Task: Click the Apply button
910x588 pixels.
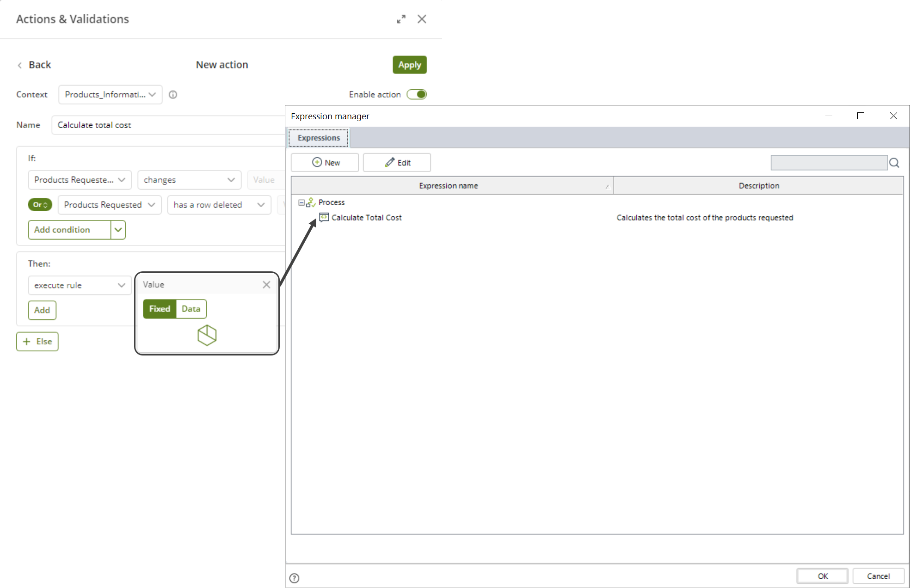Action: click(409, 65)
